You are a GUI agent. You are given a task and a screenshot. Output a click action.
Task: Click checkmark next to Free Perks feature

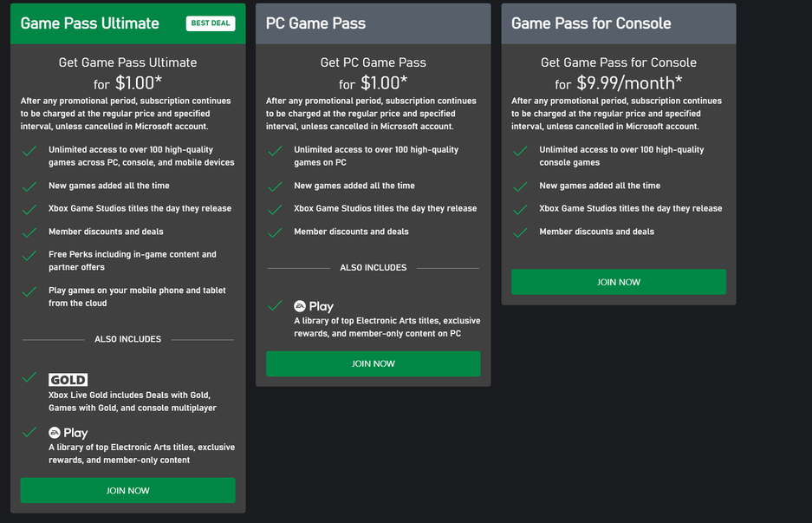30,256
